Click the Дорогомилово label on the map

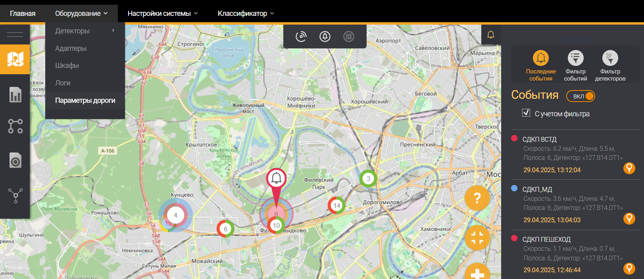[x=383, y=202]
